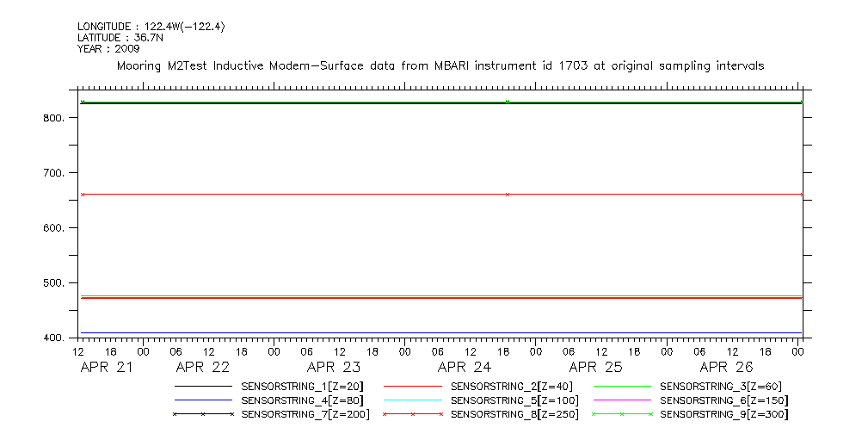Image resolution: width=868 pixels, height=434 pixels.
Task: Click the black SENSORSTRING_7 legend line sample
Action: point(203,414)
